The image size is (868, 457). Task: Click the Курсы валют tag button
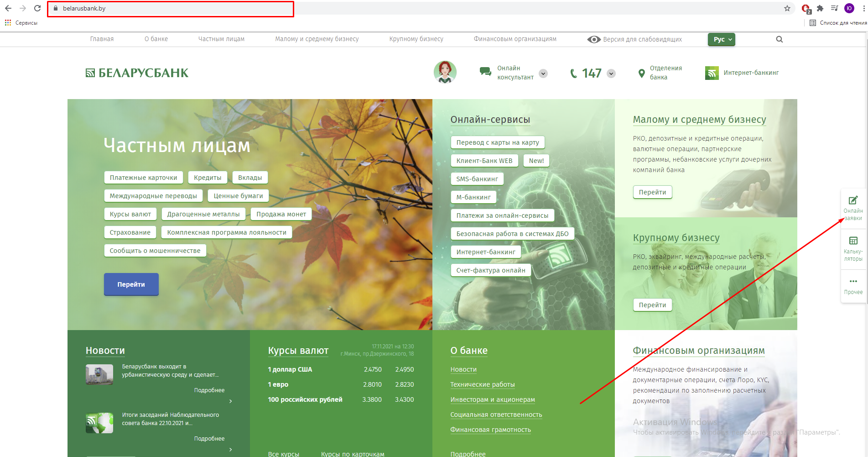(x=130, y=214)
